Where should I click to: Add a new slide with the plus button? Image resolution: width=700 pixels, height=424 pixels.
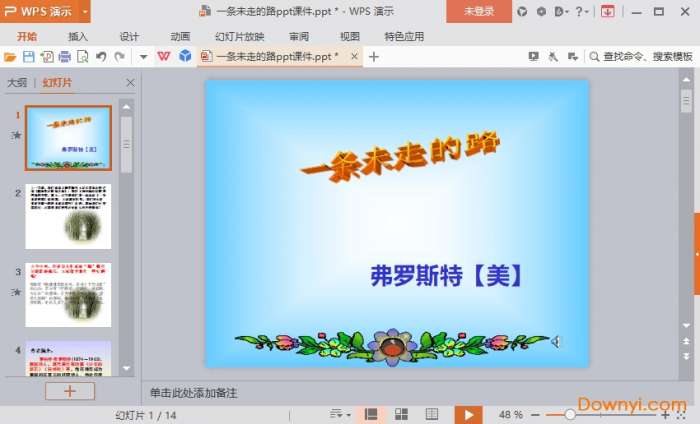tap(70, 391)
